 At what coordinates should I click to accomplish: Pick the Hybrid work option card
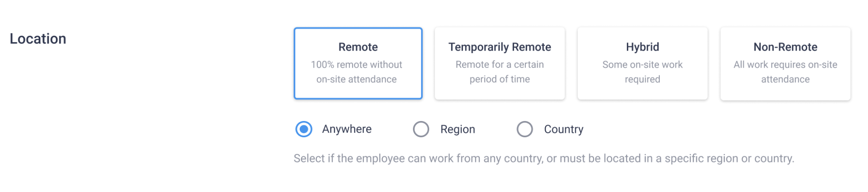coord(642,63)
